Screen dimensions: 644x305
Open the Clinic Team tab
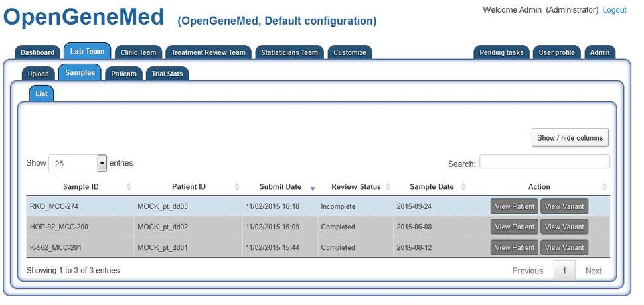coord(138,52)
